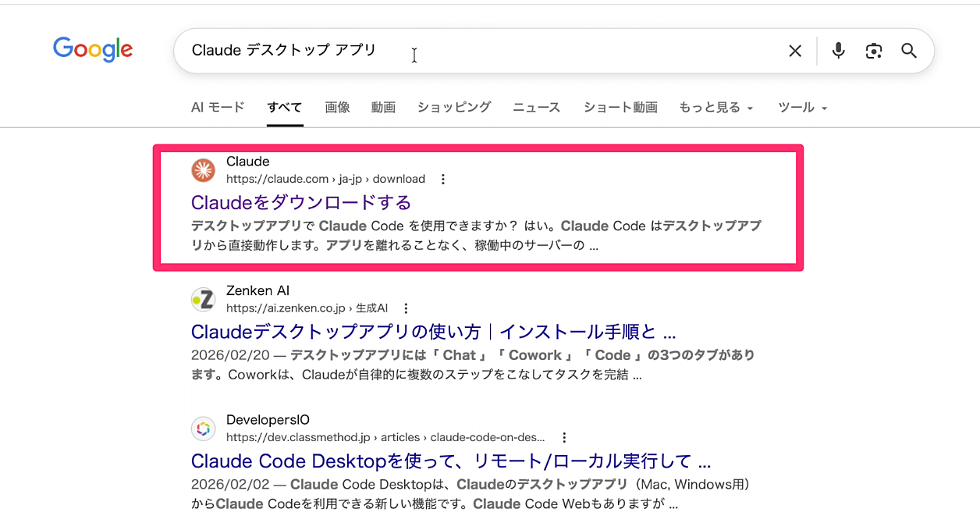Expand the もっと見る dropdown

coord(715,108)
